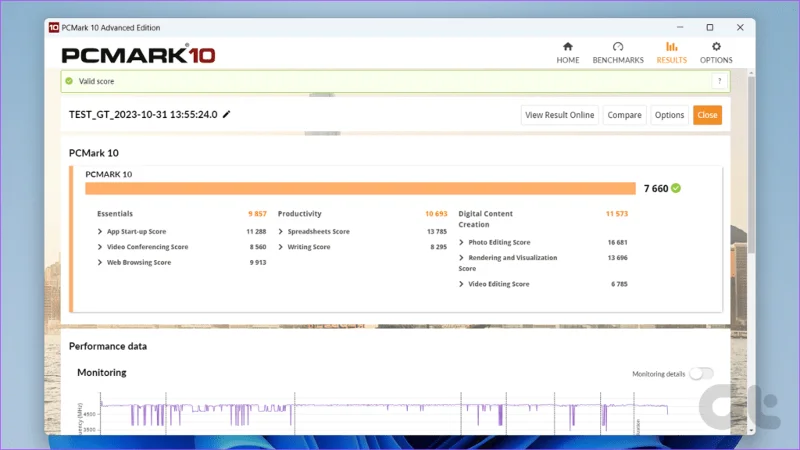Toggle the Monitoring details switch
This screenshot has width=800, height=450.
[x=701, y=373]
